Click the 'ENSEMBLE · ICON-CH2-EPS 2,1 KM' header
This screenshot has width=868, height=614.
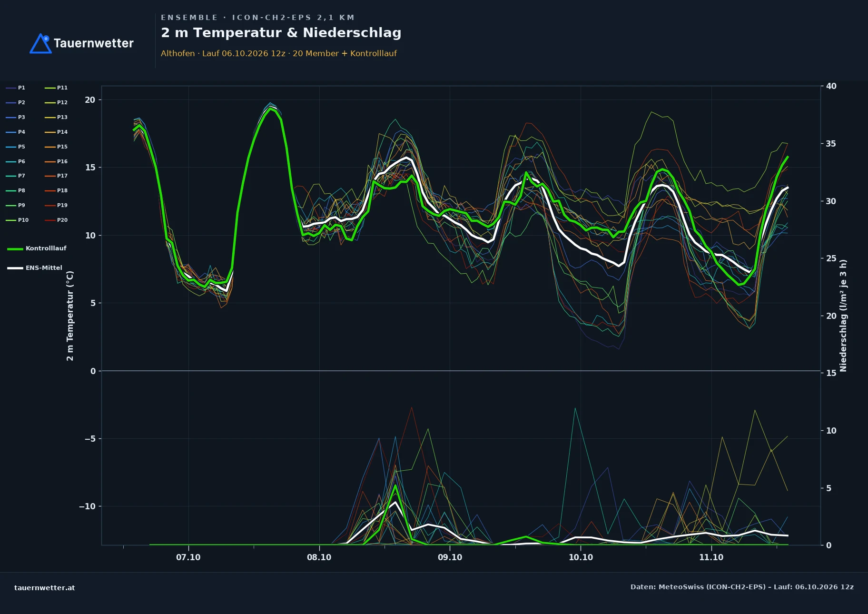pyautogui.click(x=258, y=18)
